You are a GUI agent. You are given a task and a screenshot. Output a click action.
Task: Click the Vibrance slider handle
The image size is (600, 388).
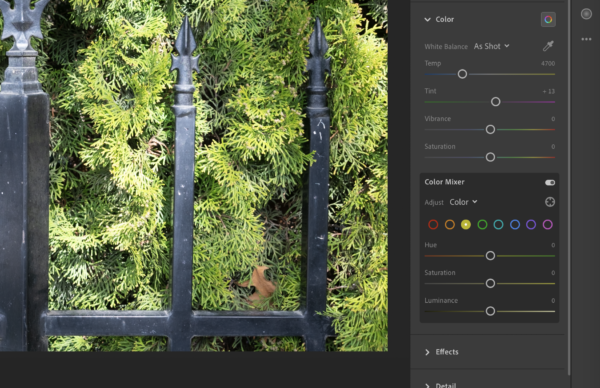(x=490, y=130)
